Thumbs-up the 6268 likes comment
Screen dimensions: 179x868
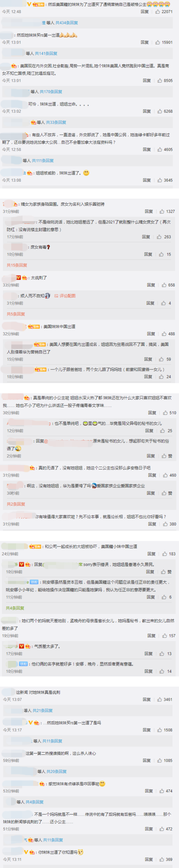pyautogui.click(x=160, y=111)
